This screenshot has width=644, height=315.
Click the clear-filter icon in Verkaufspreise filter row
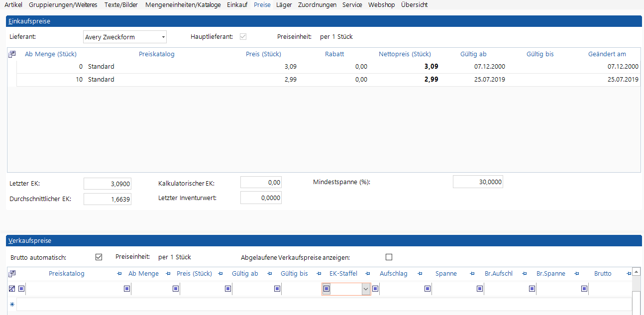(12, 289)
